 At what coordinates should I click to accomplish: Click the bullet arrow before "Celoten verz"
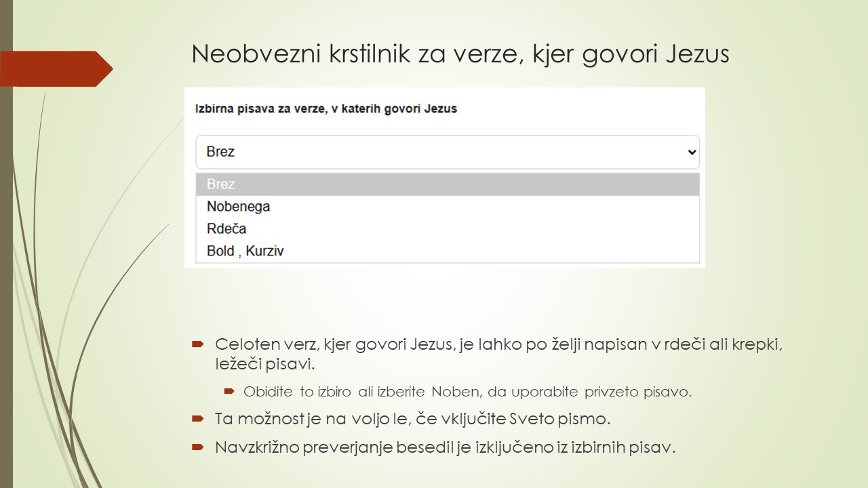197,344
